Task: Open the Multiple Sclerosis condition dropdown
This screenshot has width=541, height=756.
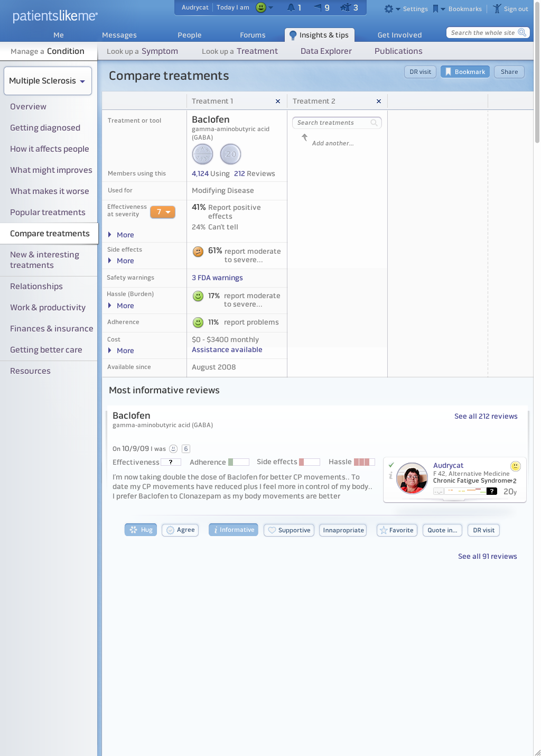Action: point(48,81)
